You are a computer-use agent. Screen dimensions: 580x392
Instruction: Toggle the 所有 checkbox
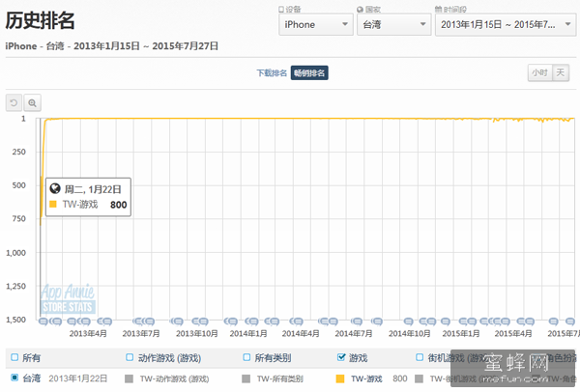(x=14, y=357)
